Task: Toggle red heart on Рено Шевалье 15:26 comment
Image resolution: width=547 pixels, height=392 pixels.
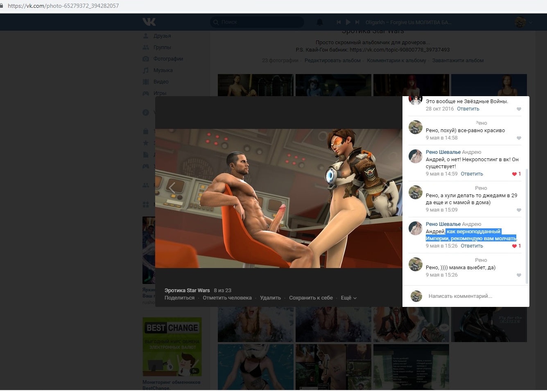Action: pyautogui.click(x=514, y=246)
